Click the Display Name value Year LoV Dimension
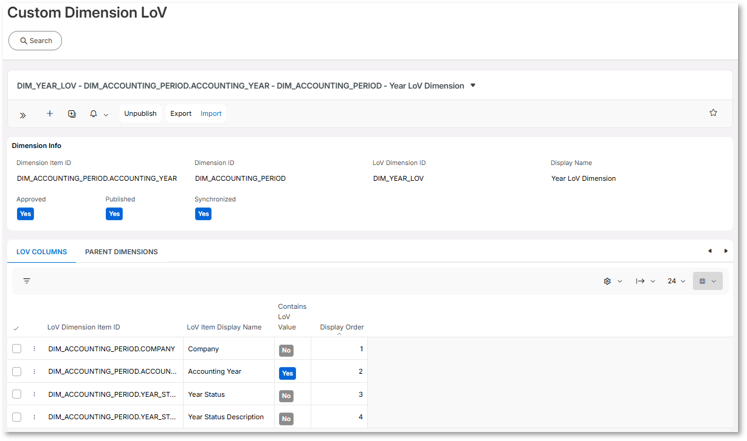 tap(584, 179)
